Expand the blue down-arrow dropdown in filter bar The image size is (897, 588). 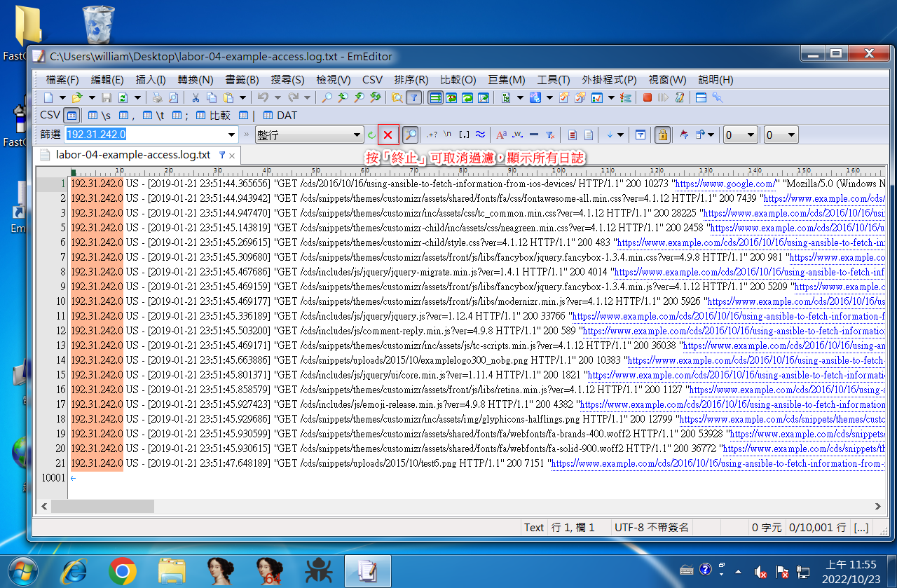620,135
